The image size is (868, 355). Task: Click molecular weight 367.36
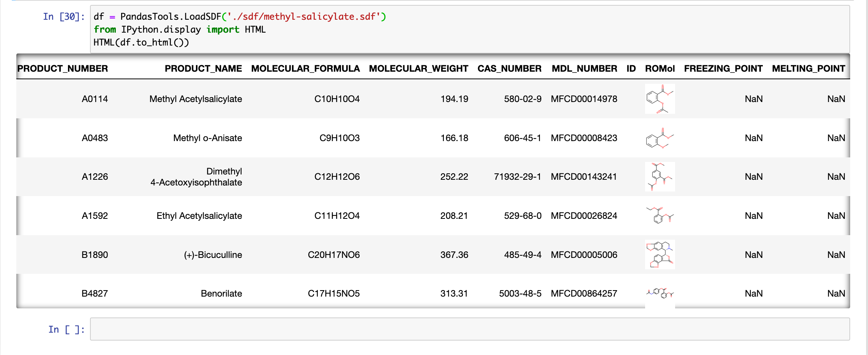point(454,255)
